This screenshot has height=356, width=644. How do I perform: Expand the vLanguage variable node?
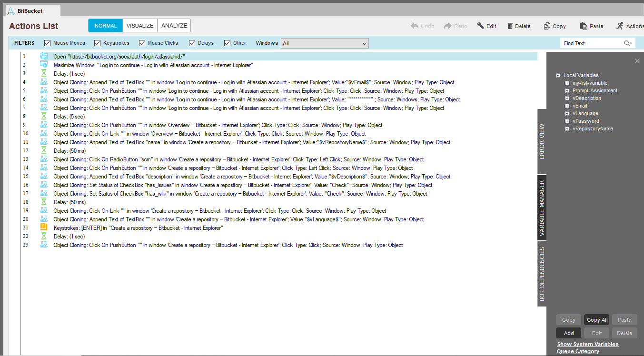click(x=567, y=113)
